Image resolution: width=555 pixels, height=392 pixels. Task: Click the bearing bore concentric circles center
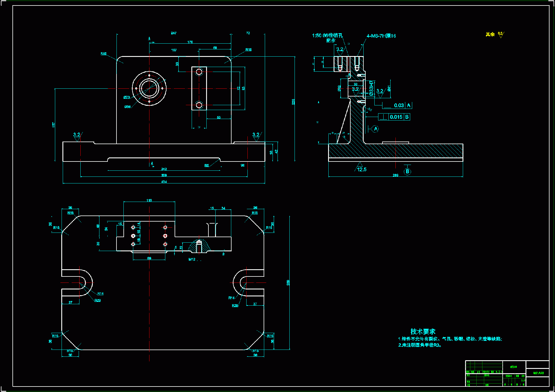(149, 88)
